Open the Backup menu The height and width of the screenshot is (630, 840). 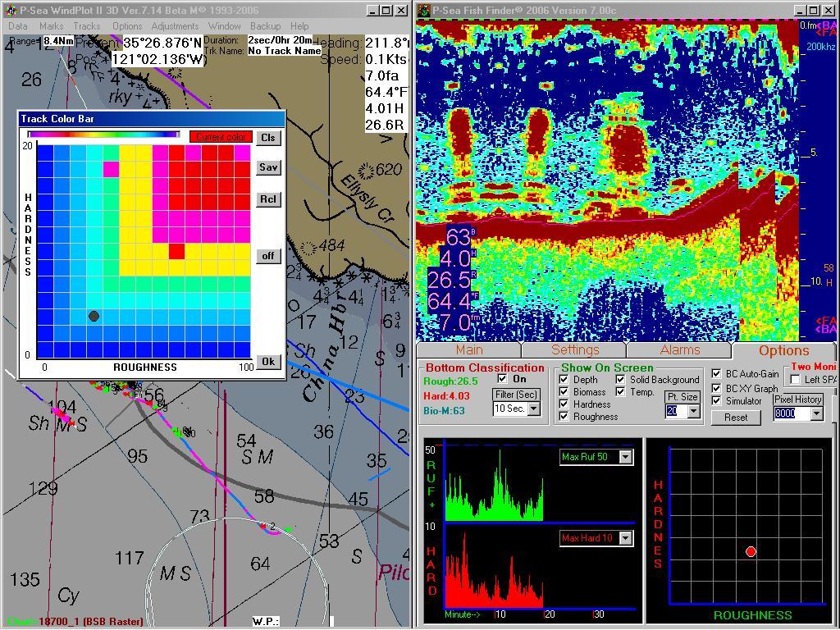click(x=265, y=25)
